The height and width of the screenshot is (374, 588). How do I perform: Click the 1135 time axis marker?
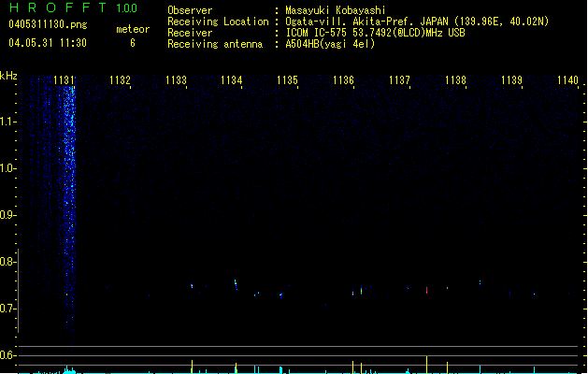(287, 80)
